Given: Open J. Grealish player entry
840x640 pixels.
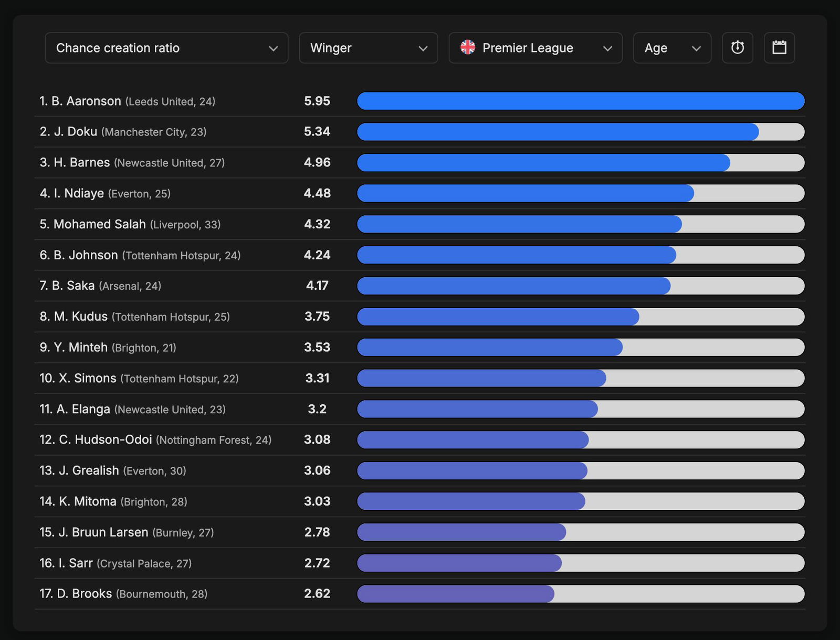Looking at the screenshot, I should click(89, 470).
